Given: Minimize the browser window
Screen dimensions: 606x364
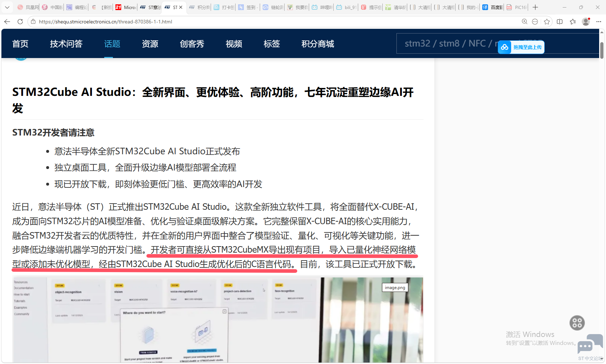Looking at the screenshot, I should tap(565, 7).
